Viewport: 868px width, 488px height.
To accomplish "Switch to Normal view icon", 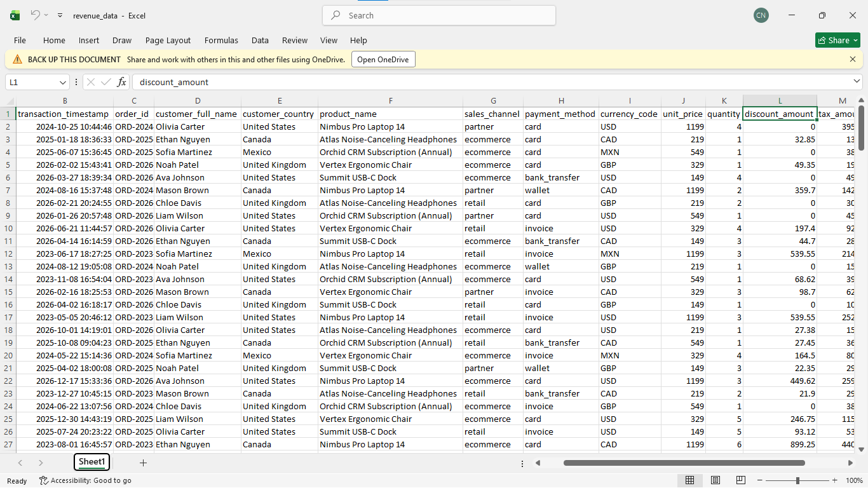I will click(x=689, y=480).
